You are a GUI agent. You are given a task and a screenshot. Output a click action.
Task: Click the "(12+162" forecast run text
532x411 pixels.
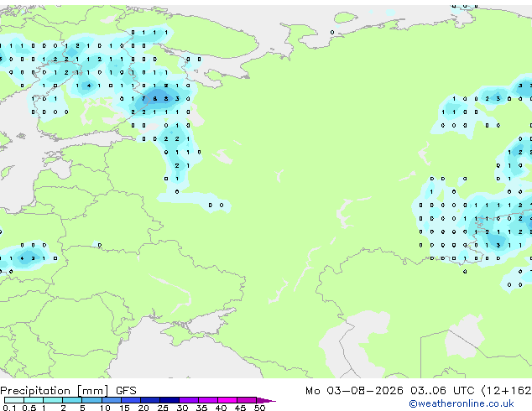pyautogui.click(x=507, y=391)
